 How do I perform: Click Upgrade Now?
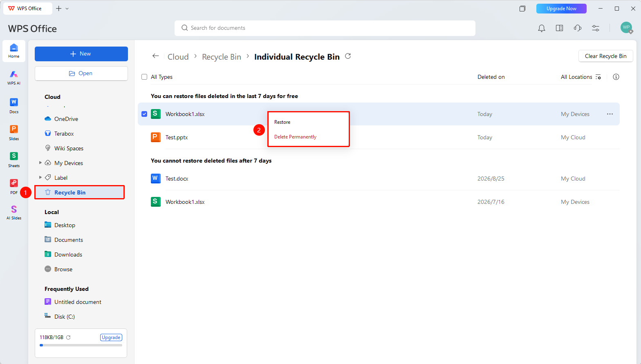561,9
